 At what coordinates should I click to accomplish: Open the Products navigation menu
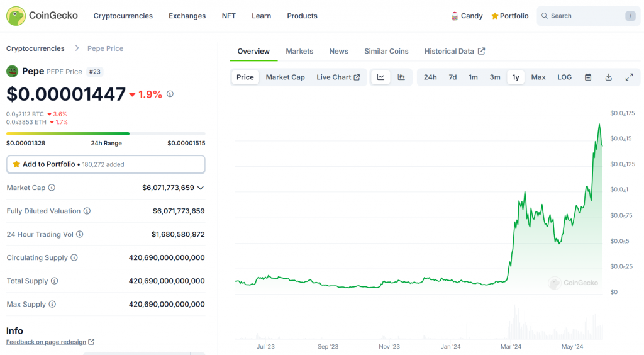302,16
